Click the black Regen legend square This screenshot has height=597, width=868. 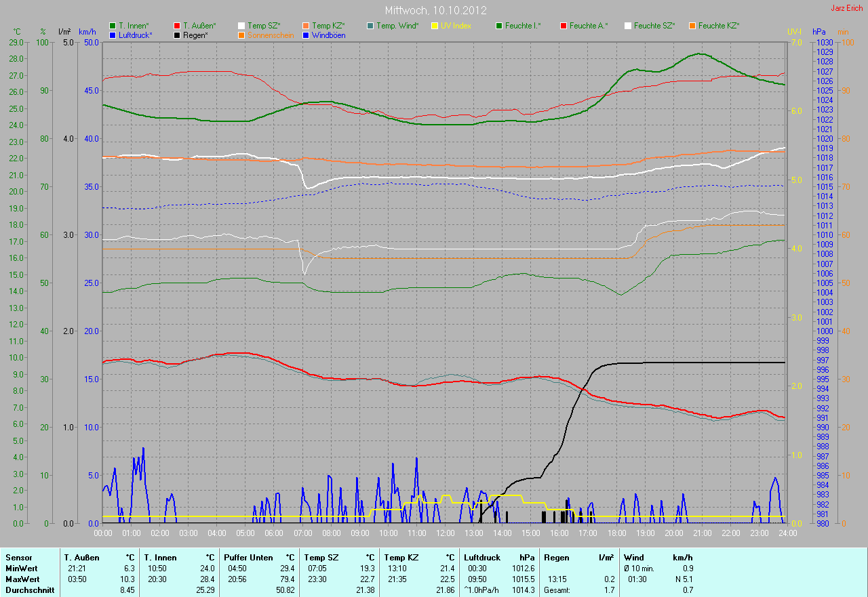(177, 35)
